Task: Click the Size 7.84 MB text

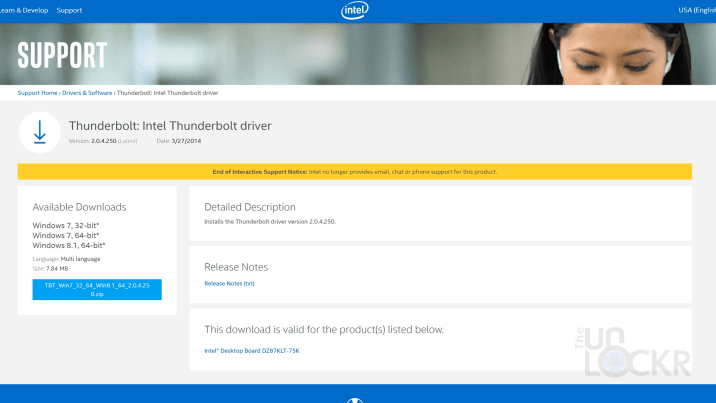Action: (50, 268)
